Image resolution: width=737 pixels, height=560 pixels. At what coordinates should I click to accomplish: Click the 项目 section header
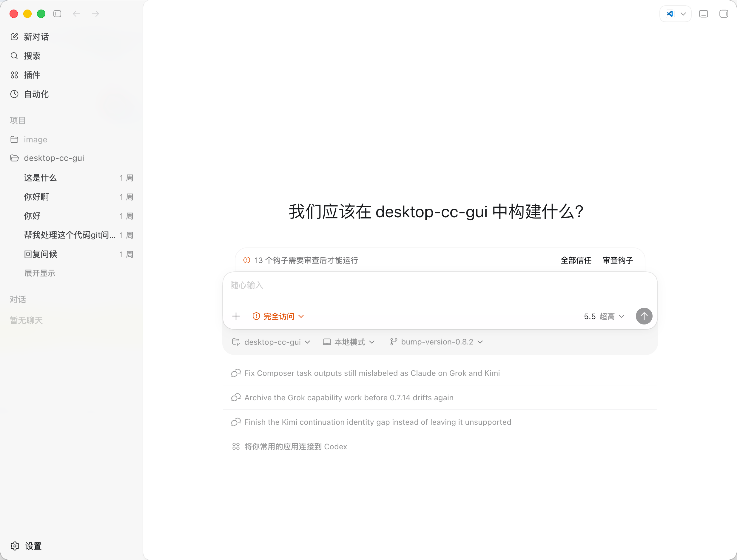tap(18, 120)
